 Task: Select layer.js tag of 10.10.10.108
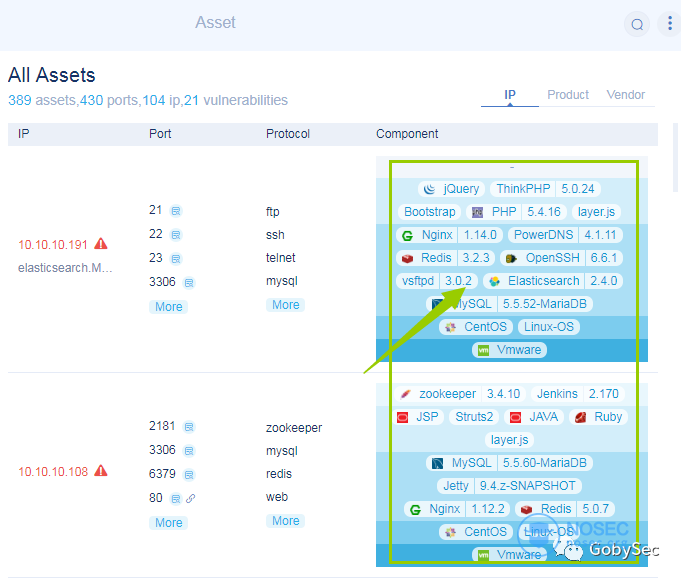[509, 440]
